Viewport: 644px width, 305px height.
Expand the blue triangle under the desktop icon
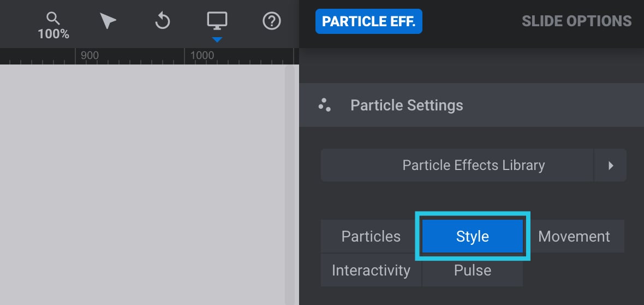tap(217, 39)
